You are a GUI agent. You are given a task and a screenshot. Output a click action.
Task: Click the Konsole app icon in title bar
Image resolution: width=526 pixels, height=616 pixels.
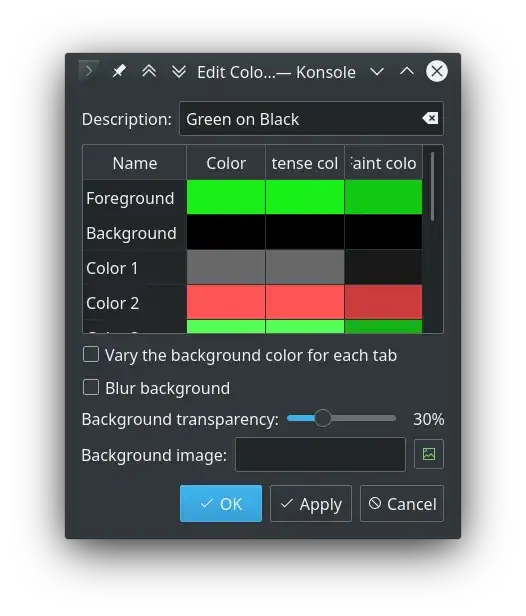(88, 71)
